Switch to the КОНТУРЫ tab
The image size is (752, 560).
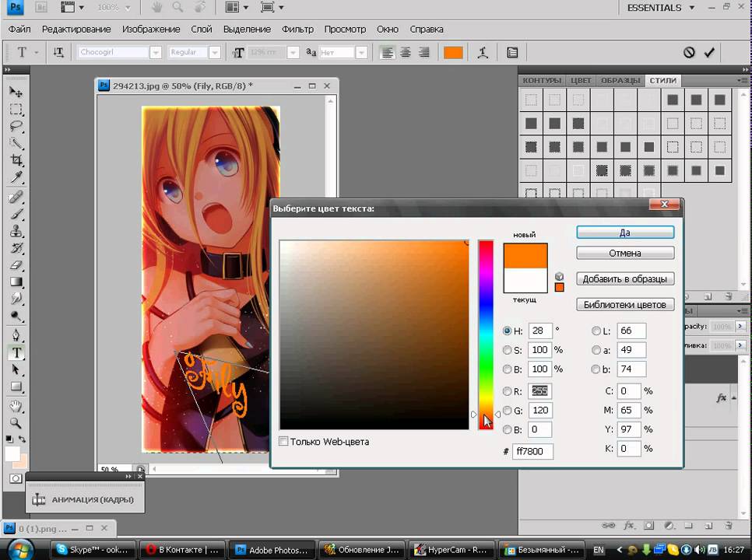pyautogui.click(x=542, y=80)
